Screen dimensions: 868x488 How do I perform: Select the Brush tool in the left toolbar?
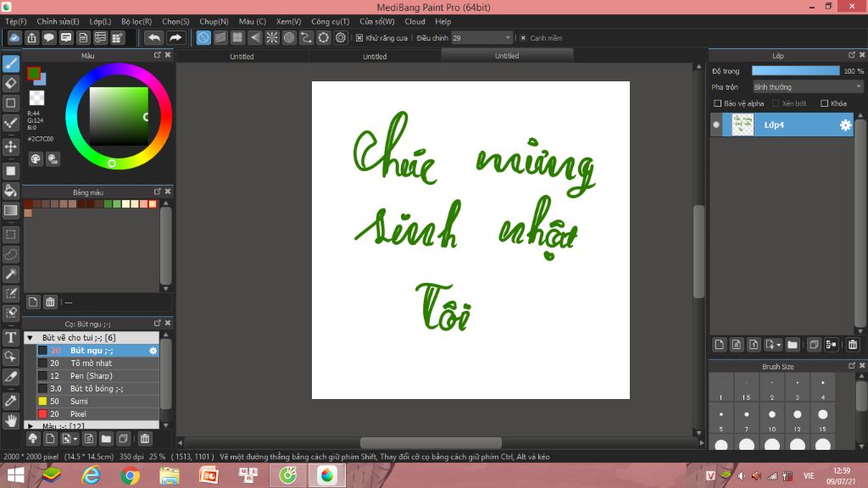11,64
